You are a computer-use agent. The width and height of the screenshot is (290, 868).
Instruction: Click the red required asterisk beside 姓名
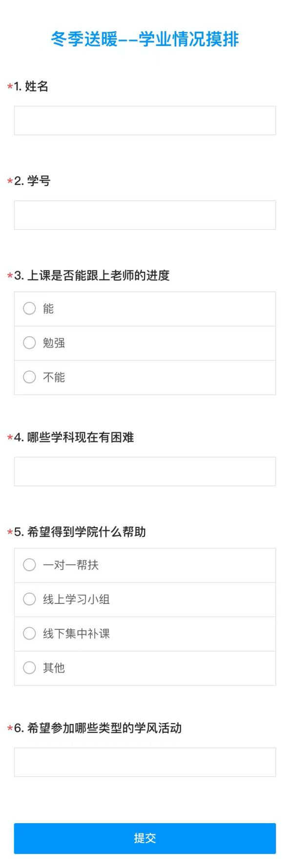point(10,87)
